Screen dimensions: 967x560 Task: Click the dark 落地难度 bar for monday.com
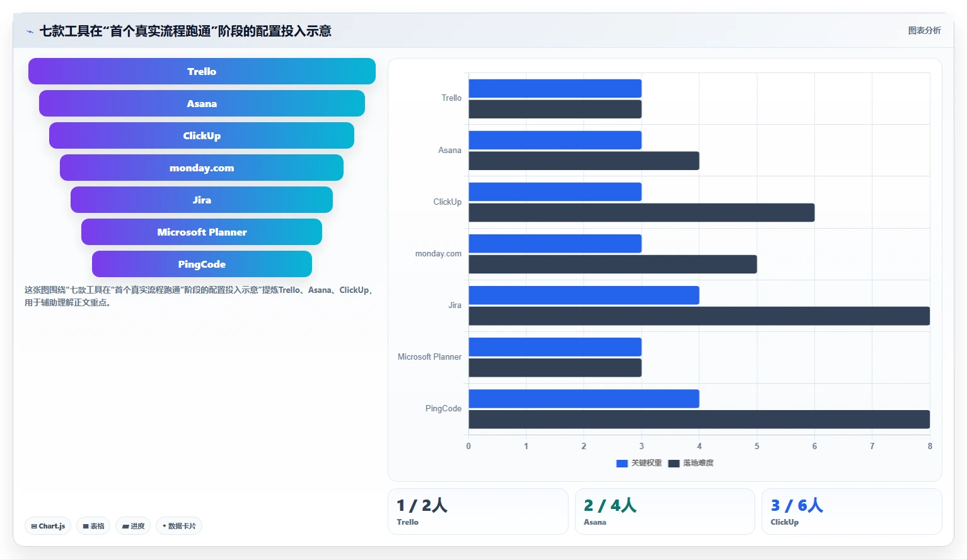(613, 264)
